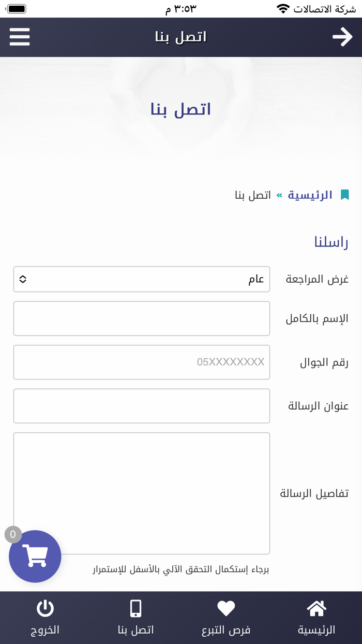This screenshot has width=362, height=644.
Task: Open the hamburger navigation menu
Action: [19, 37]
